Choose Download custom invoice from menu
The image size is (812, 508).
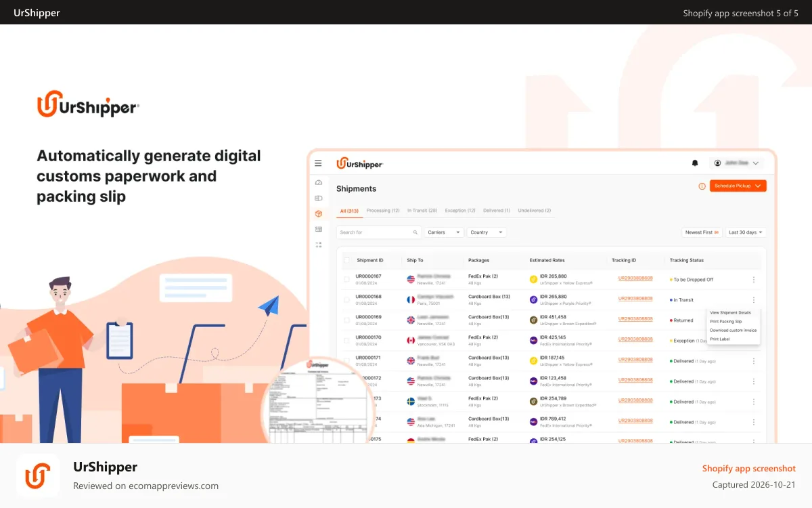click(x=734, y=331)
